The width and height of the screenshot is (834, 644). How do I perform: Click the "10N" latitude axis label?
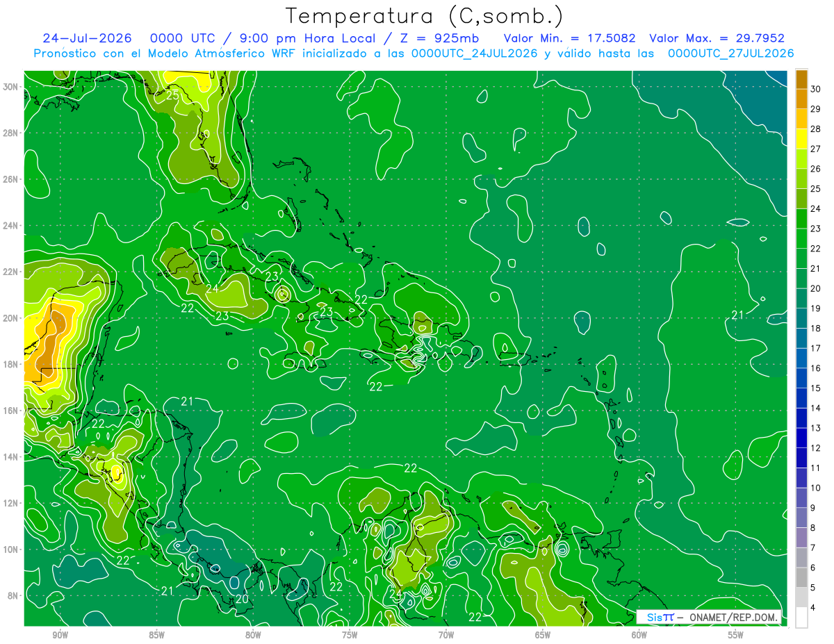coord(11,550)
